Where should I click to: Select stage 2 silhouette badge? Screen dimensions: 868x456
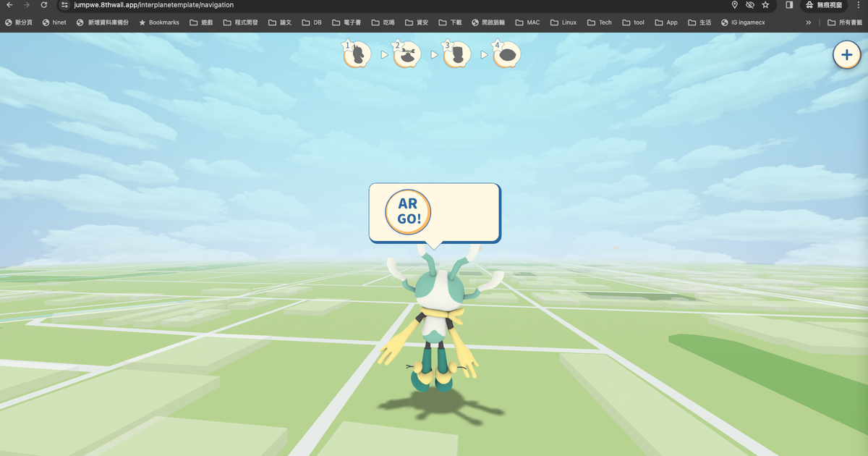click(407, 55)
